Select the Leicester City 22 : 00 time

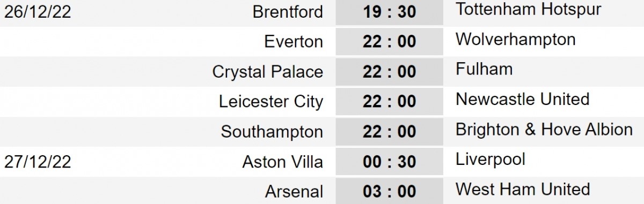point(390,101)
